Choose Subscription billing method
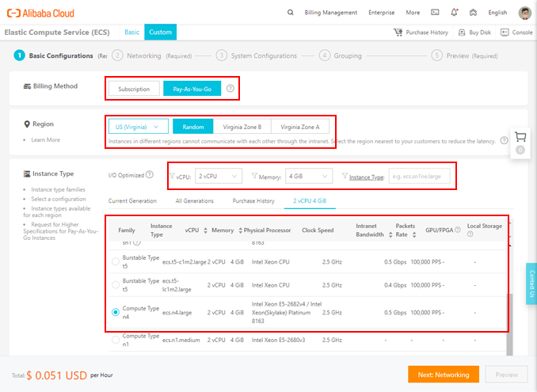 [134, 89]
